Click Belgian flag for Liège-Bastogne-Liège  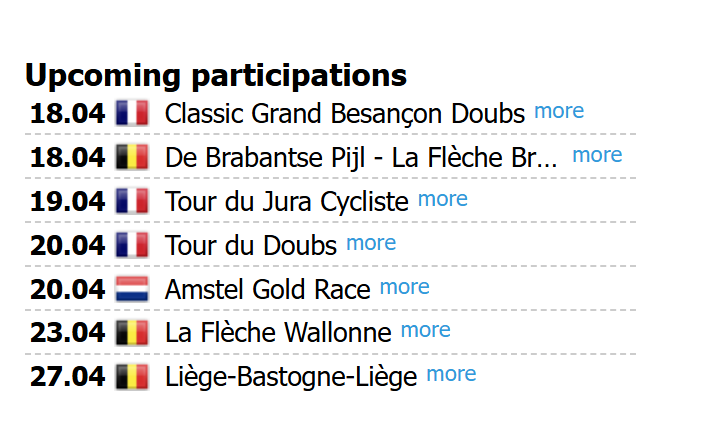132,376
